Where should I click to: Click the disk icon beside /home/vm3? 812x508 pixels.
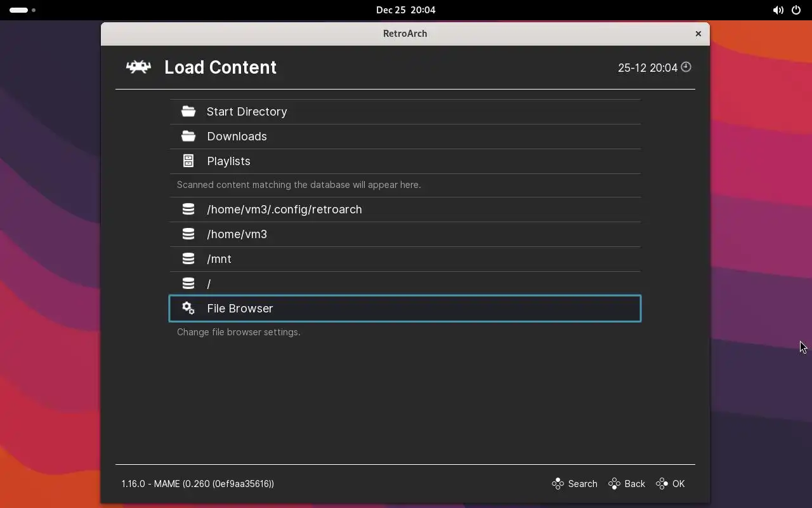pos(188,234)
